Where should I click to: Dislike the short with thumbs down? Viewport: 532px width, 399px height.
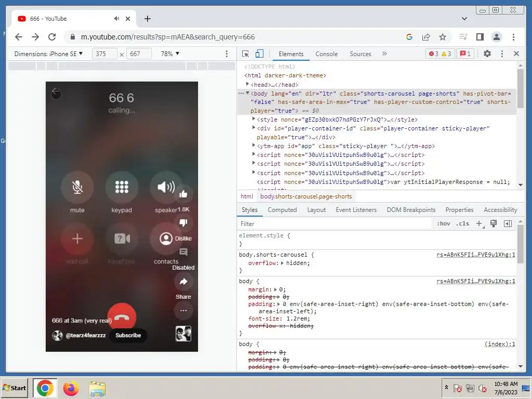pyautogui.click(x=183, y=222)
